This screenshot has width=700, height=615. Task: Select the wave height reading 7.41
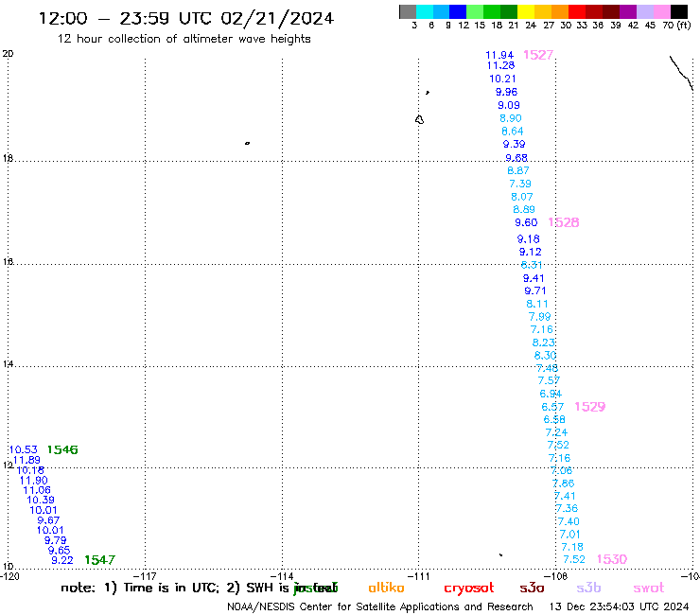565,496
